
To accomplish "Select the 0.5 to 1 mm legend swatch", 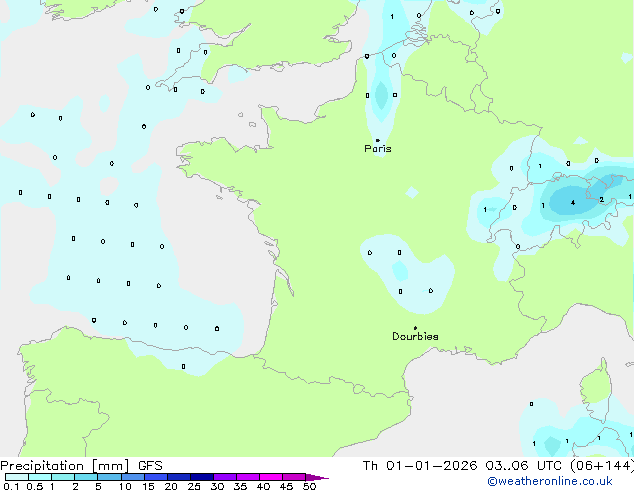I will point(40,477).
